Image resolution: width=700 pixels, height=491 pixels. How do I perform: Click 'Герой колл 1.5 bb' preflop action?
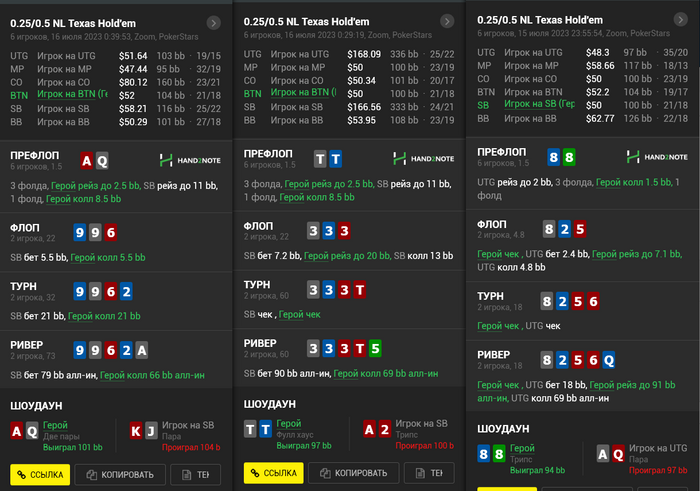point(633,182)
